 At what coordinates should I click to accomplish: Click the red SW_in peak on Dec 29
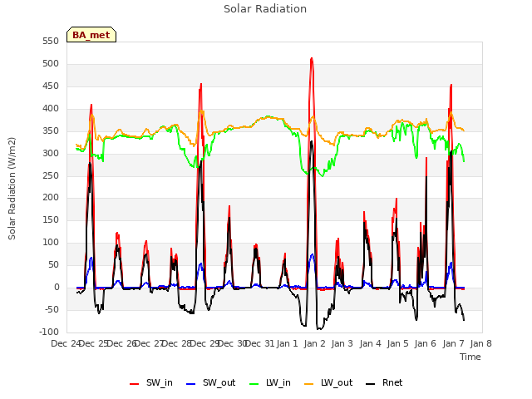pyautogui.click(x=201, y=85)
